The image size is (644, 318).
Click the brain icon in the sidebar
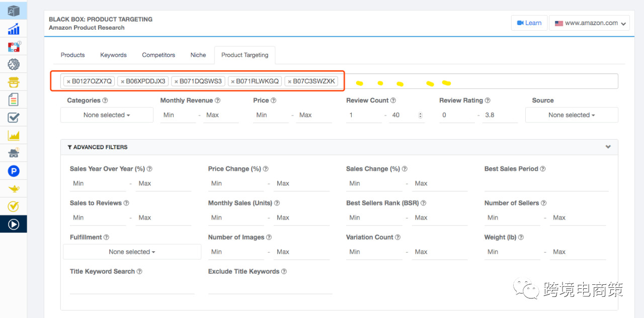tap(14, 64)
